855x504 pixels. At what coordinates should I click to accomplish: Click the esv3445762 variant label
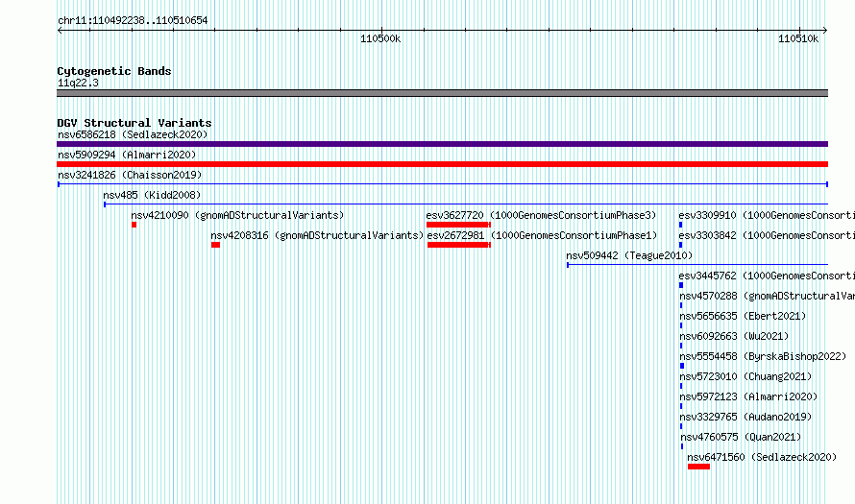point(767,276)
